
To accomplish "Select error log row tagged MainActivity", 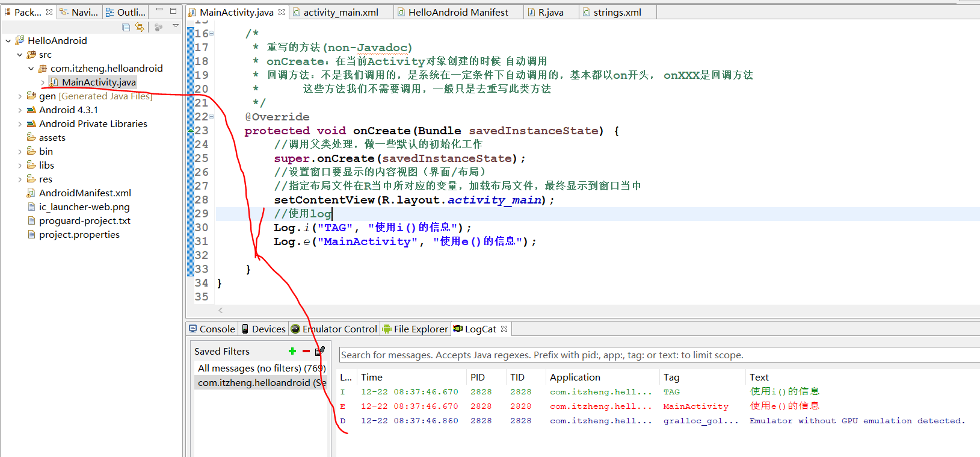I will click(x=659, y=406).
